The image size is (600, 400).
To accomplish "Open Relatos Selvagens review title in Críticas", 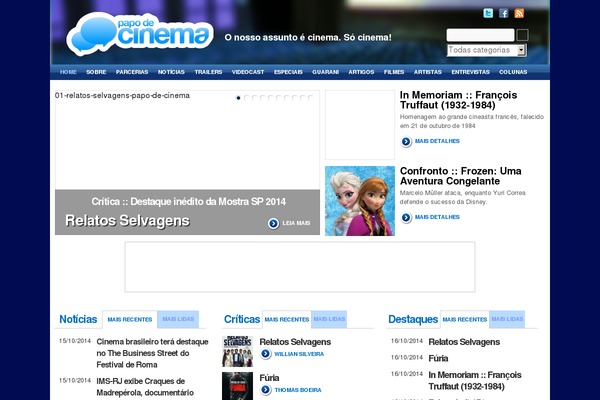I will [295, 342].
